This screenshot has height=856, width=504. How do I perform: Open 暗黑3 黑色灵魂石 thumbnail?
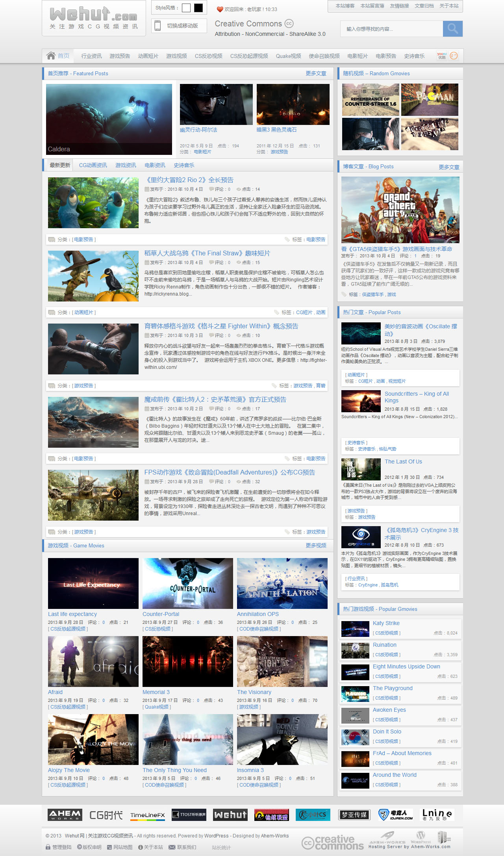click(x=293, y=104)
